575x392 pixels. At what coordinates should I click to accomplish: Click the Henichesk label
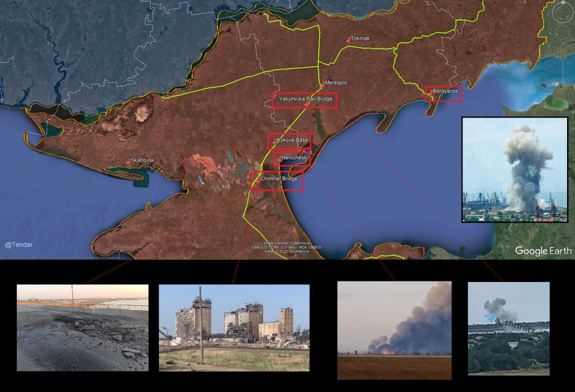click(x=293, y=158)
